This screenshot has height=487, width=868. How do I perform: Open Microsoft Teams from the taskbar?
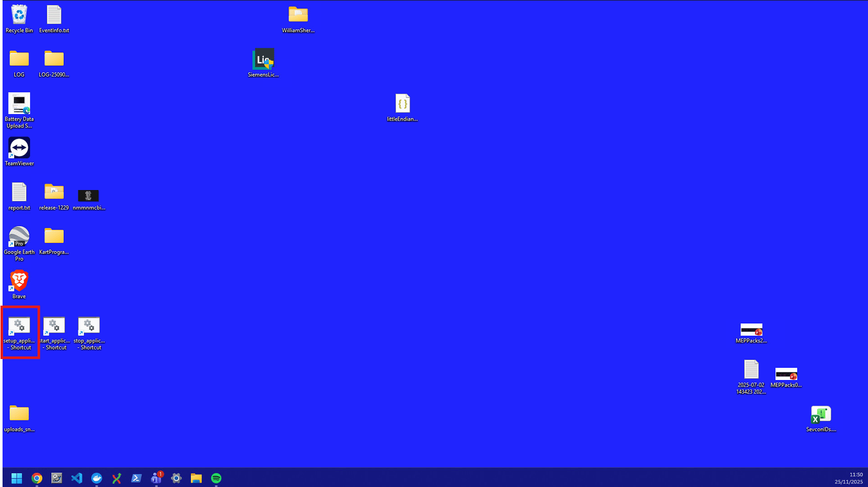tap(156, 478)
